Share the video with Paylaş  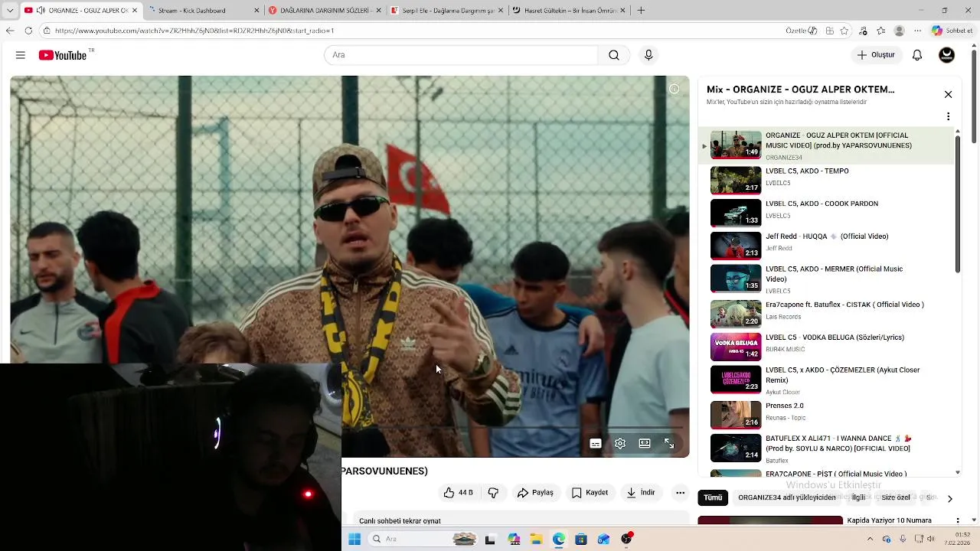tap(535, 493)
